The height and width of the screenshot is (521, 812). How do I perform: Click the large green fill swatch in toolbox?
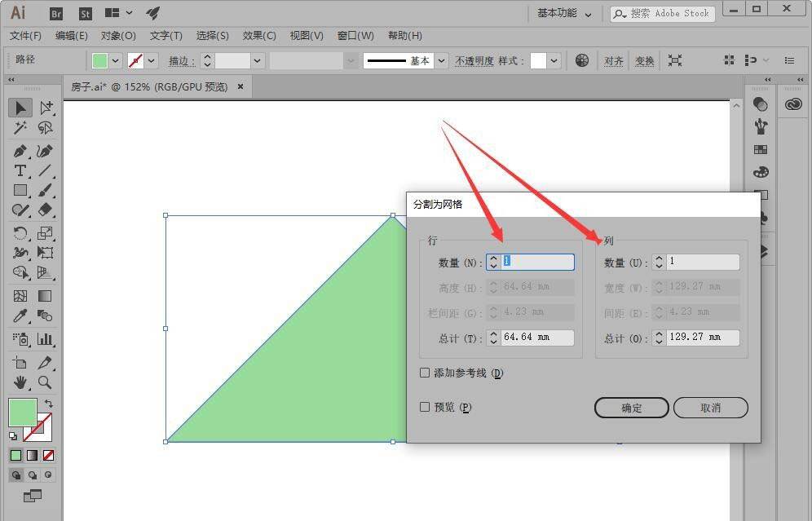(x=23, y=413)
